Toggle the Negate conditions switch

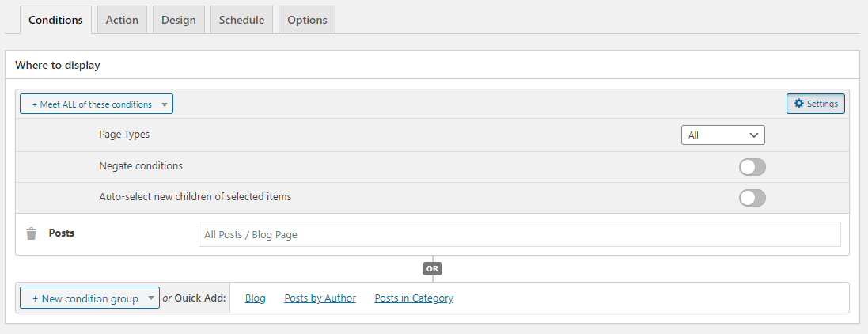(752, 167)
